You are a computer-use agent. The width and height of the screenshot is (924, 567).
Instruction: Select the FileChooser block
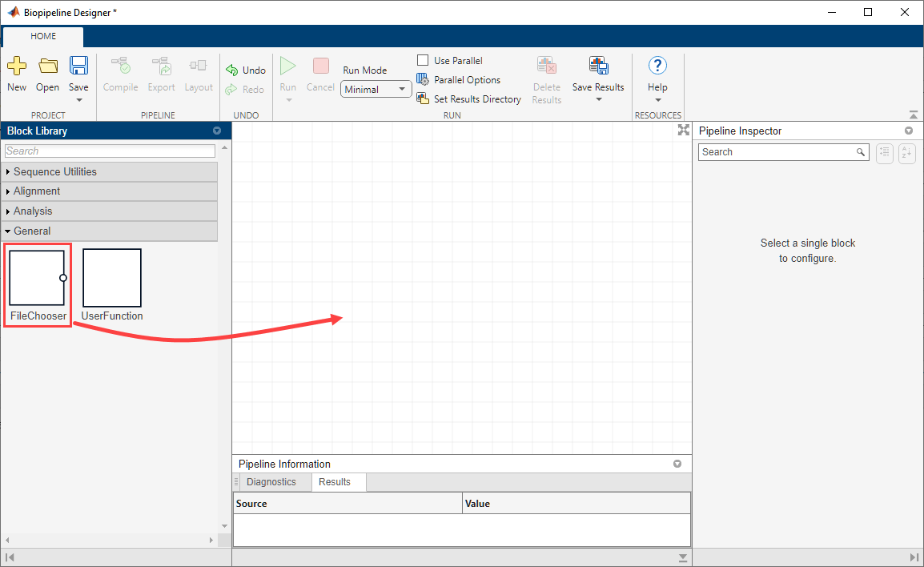click(38, 285)
